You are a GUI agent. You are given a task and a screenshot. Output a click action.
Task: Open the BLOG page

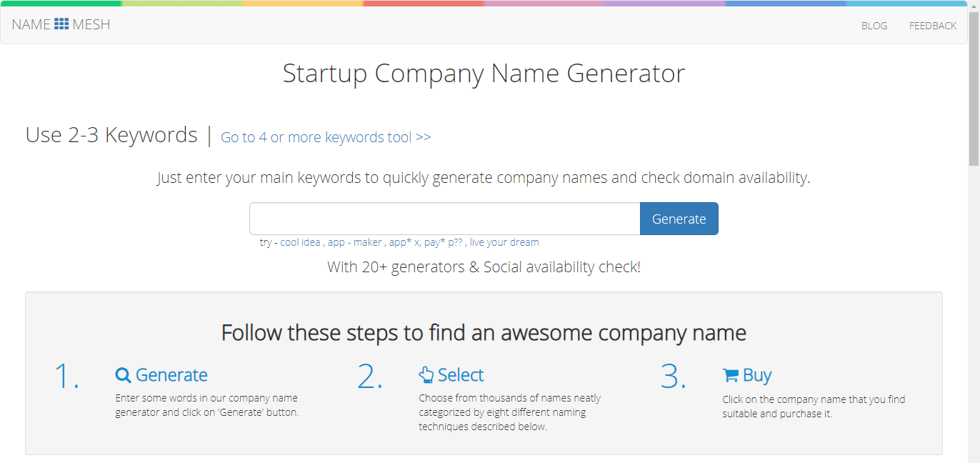[874, 26]
